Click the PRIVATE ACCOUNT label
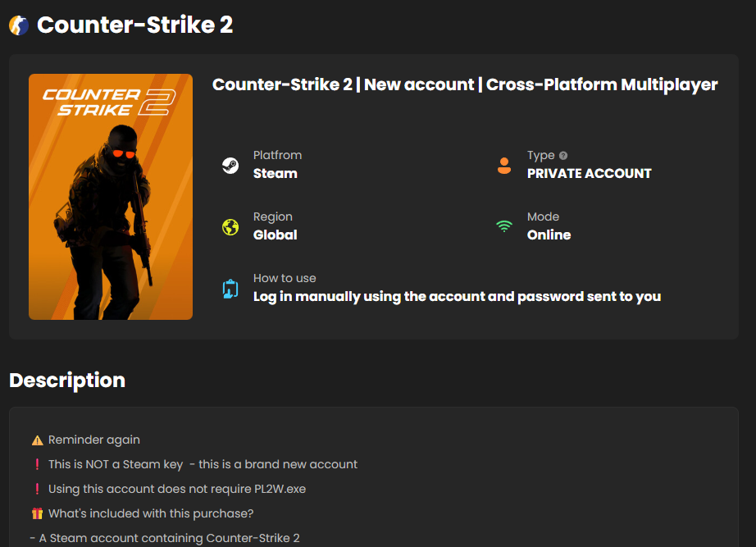Viewport: 756px width, 547px height. click(x=589, y=173)
